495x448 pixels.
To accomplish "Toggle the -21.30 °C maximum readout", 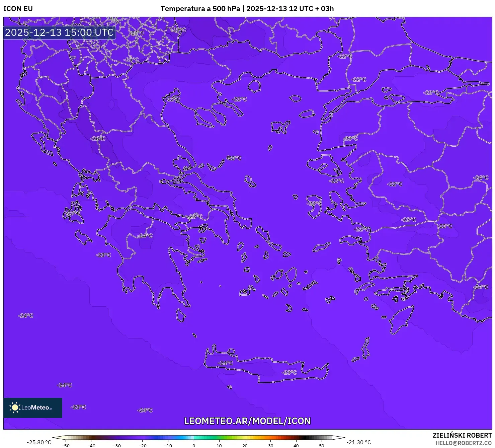I will (x=358, y=442).
